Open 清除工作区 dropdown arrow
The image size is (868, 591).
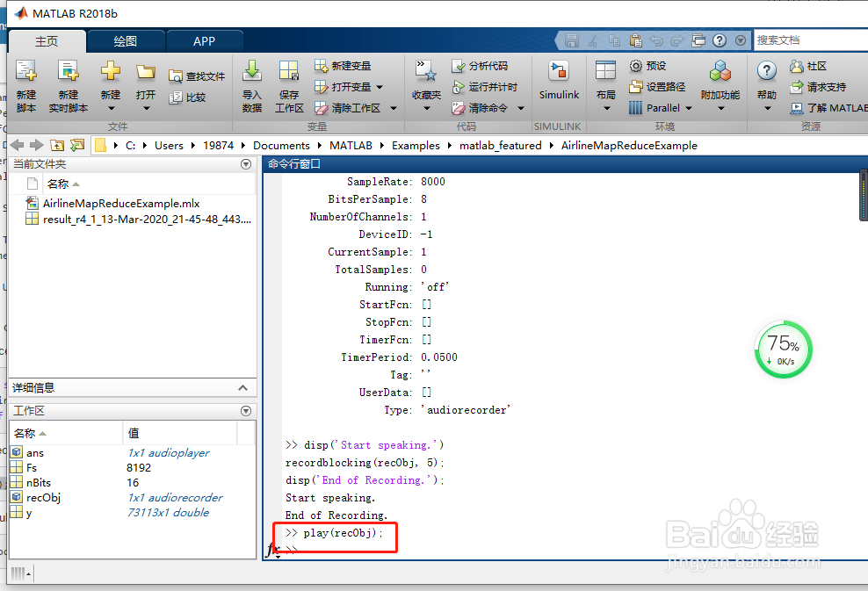coord(394,108)
